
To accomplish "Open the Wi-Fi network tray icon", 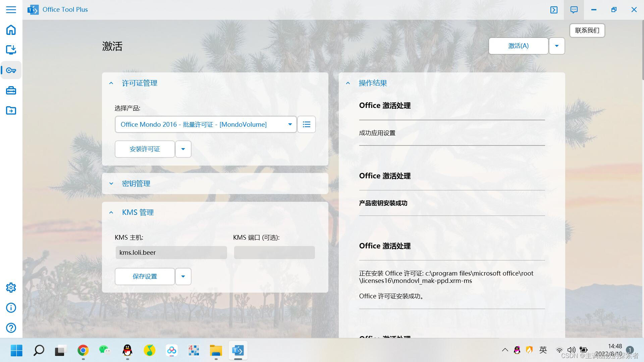I will click(x=559, y=350).
